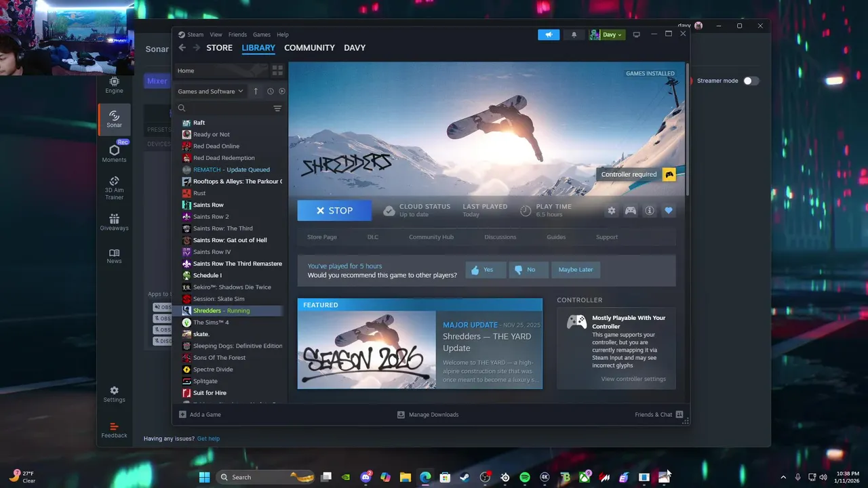Open News in SteelSeries sidebar
Screen dimensions: 868x488
(114, 256)
